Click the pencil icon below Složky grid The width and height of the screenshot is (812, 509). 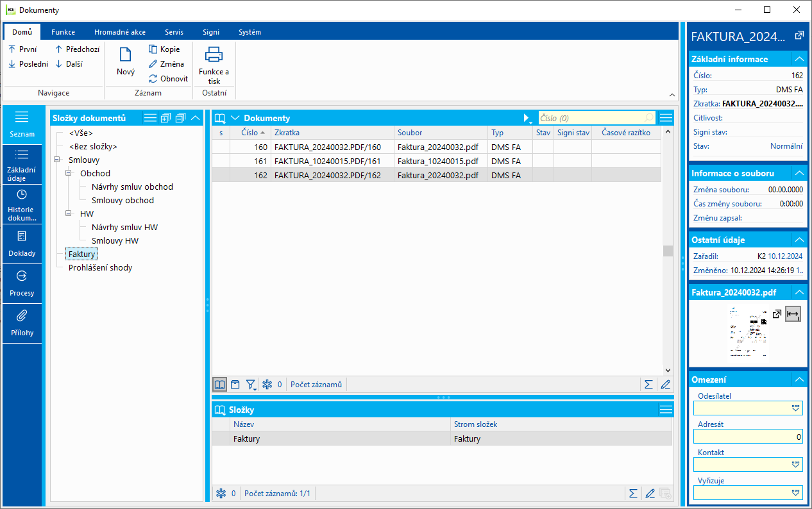click(x=650, y=494)
